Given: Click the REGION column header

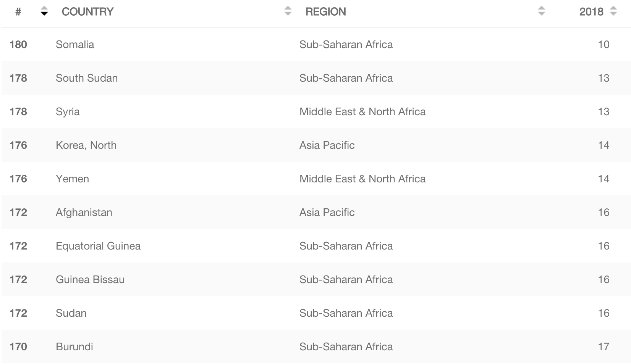Looking at the screenshot, I should tap(326, 12).
